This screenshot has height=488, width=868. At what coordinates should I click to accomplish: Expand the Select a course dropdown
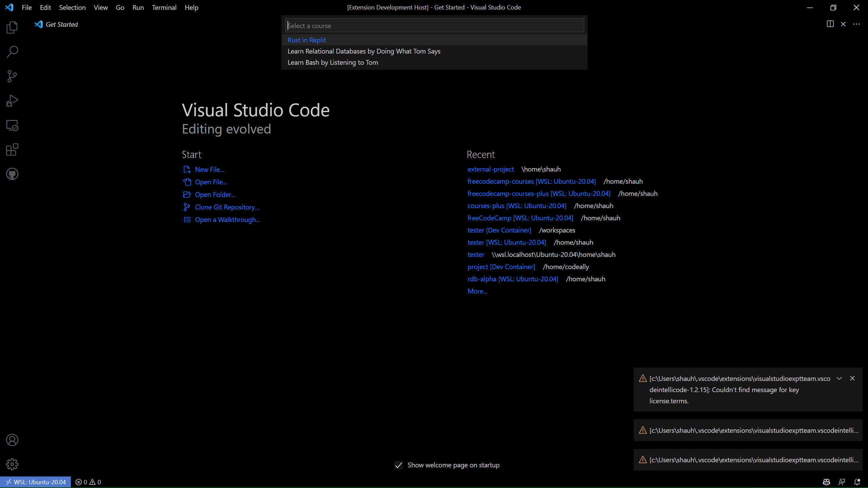pyautogui.click(x=433, y=25)
